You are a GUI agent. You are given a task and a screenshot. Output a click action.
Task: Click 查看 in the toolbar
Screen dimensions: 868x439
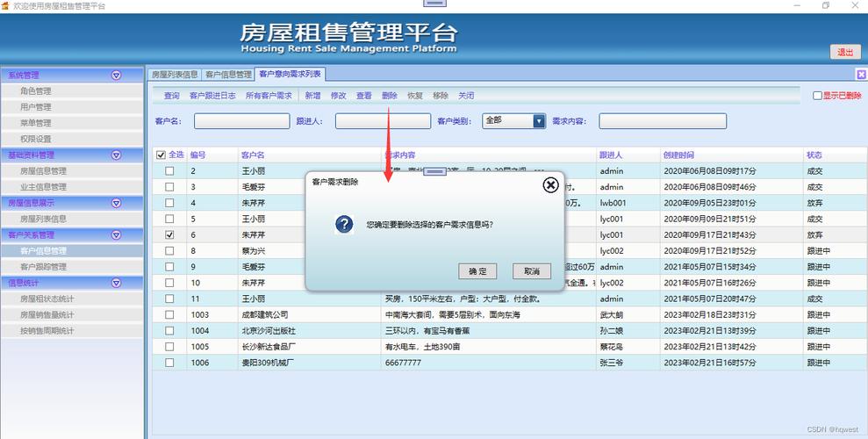click(363, 96)
